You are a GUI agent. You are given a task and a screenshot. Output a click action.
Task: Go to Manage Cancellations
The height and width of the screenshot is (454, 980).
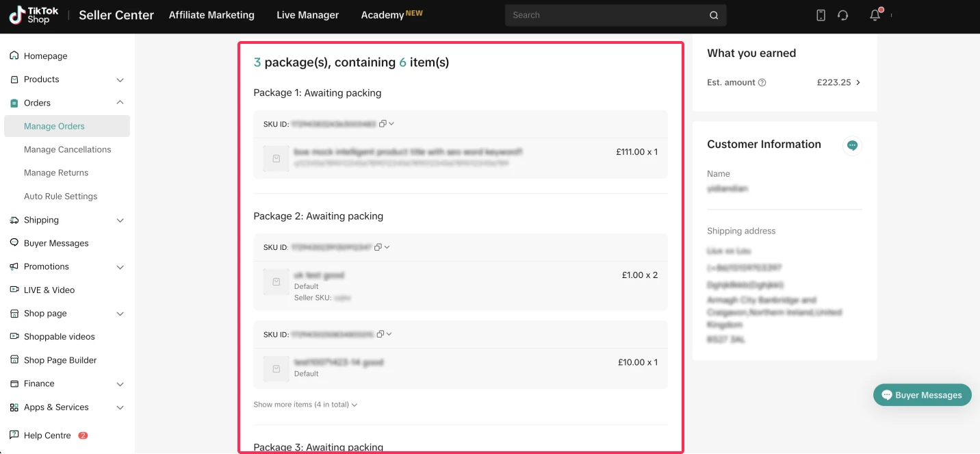(67, 149)
